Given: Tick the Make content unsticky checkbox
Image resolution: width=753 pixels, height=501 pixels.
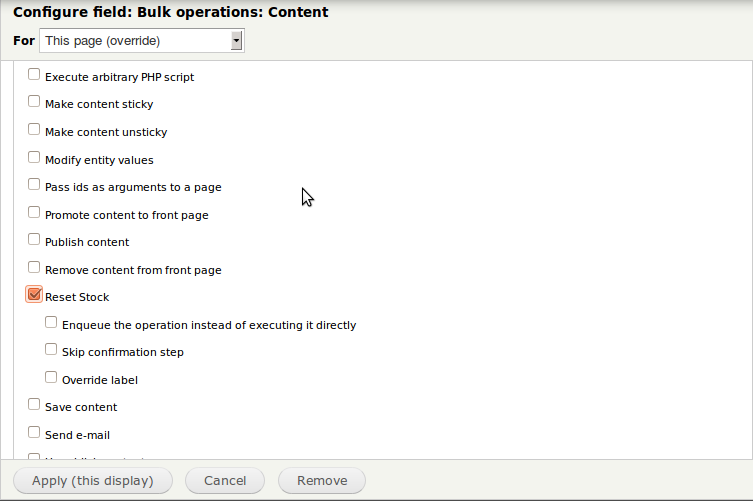Looking at the screenshot, I should point(34,130).
